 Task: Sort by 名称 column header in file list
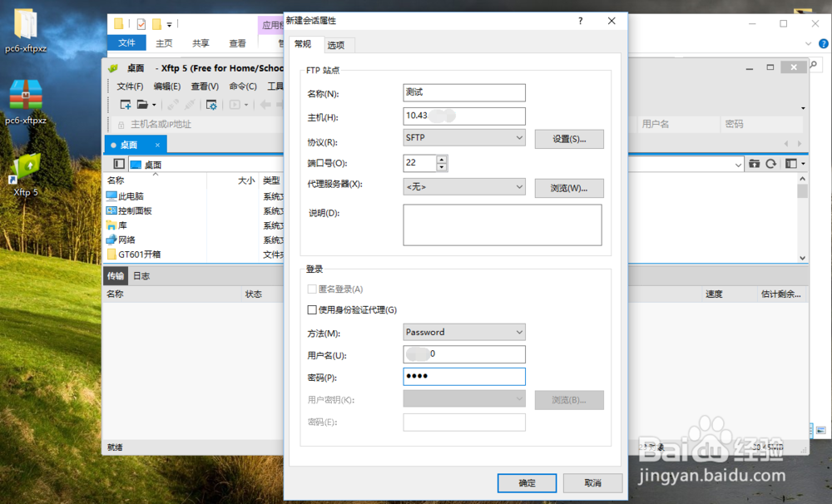point(116,180)
